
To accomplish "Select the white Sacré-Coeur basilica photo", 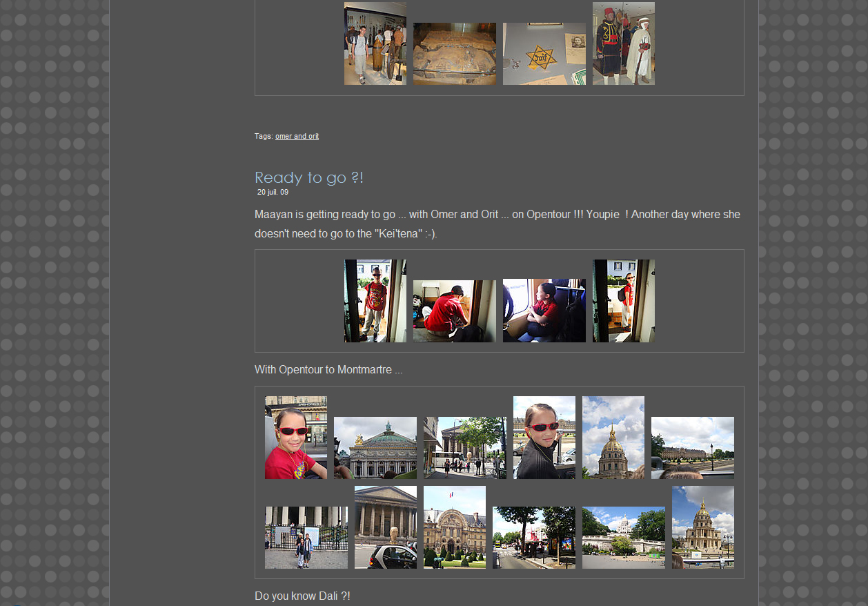I will pyautogui.click(x=623, y=537).
